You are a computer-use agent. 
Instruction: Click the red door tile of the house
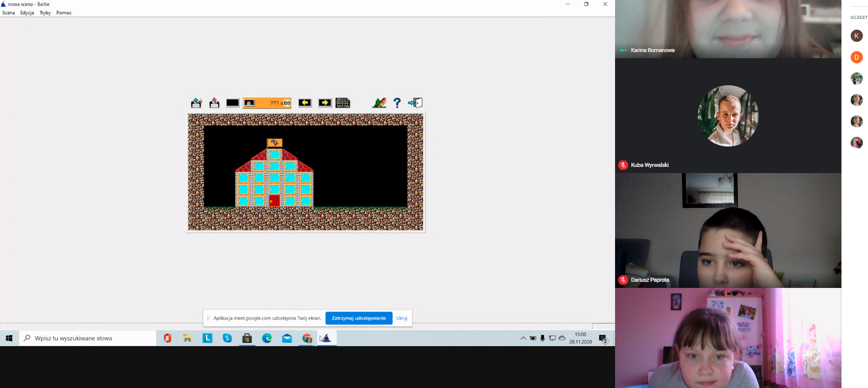pos(274,201)
